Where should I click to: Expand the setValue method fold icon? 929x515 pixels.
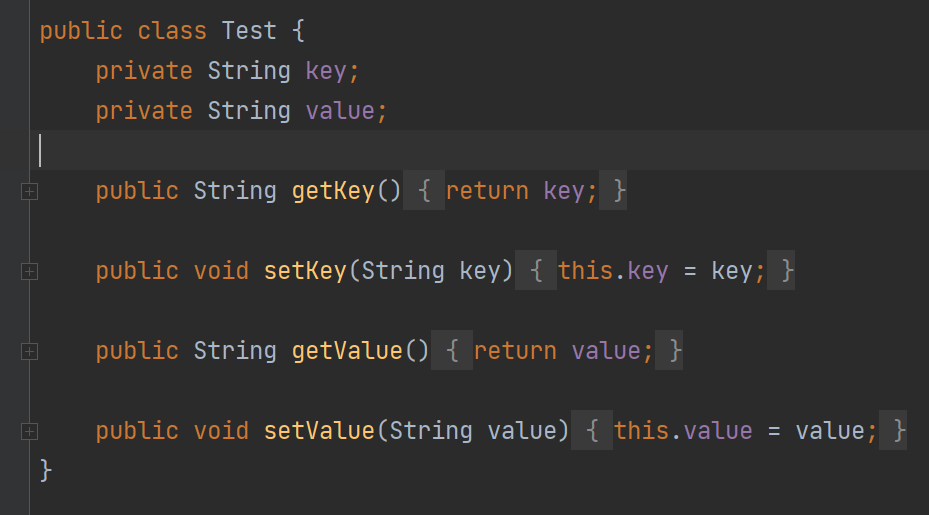point(29,431)
